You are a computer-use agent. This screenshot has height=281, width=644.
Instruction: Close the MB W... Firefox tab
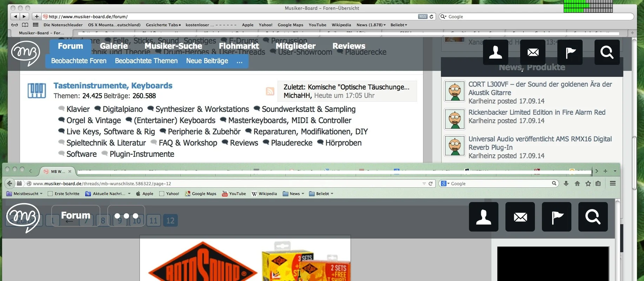[70, 172]
